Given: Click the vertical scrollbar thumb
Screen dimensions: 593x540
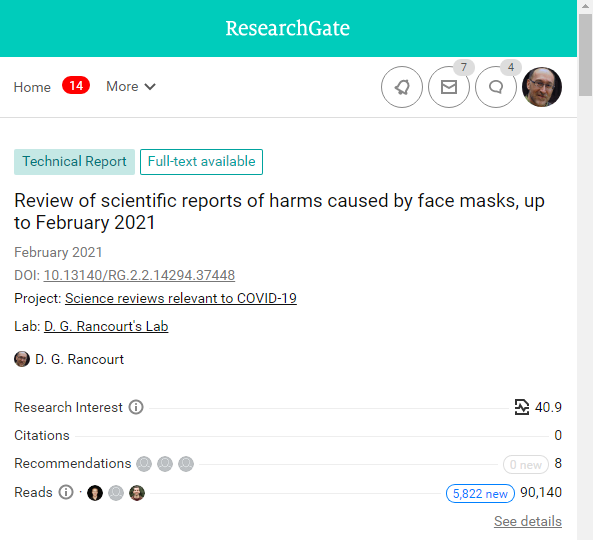Looking at the screenshot, I should click(585, 55).
